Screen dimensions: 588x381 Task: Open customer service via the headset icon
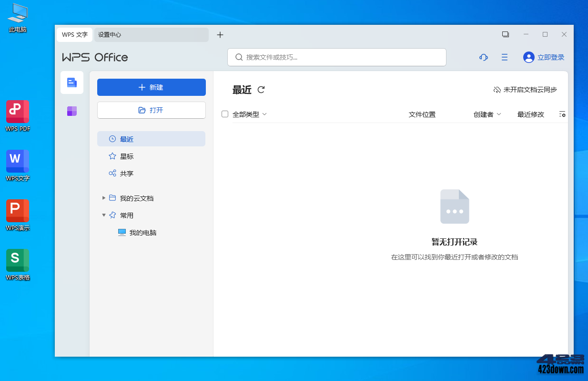point(483,57)
